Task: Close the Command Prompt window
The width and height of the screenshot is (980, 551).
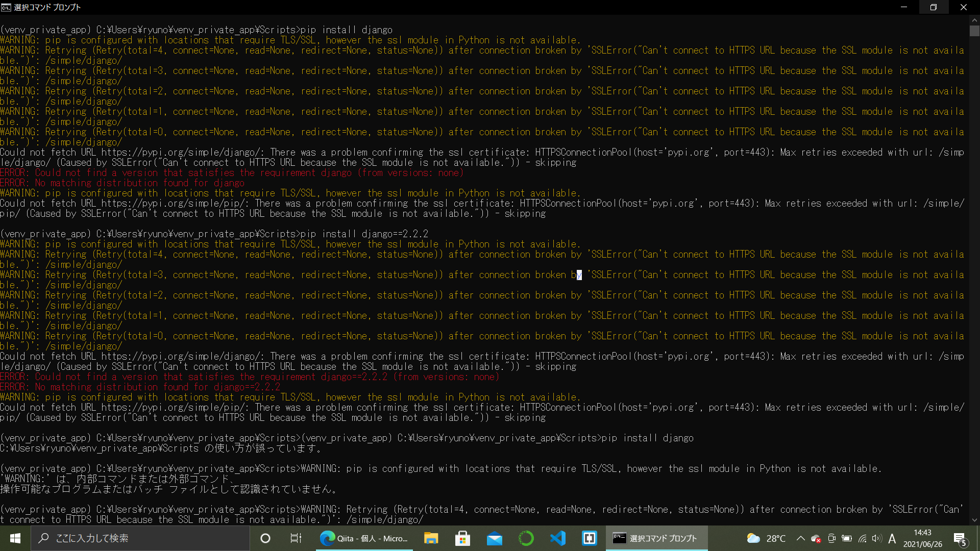Action: pyautogui.click(x=964, y=7)
